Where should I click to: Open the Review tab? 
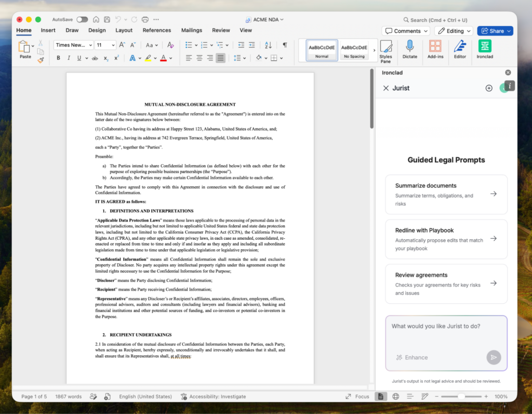pos(221,30)
